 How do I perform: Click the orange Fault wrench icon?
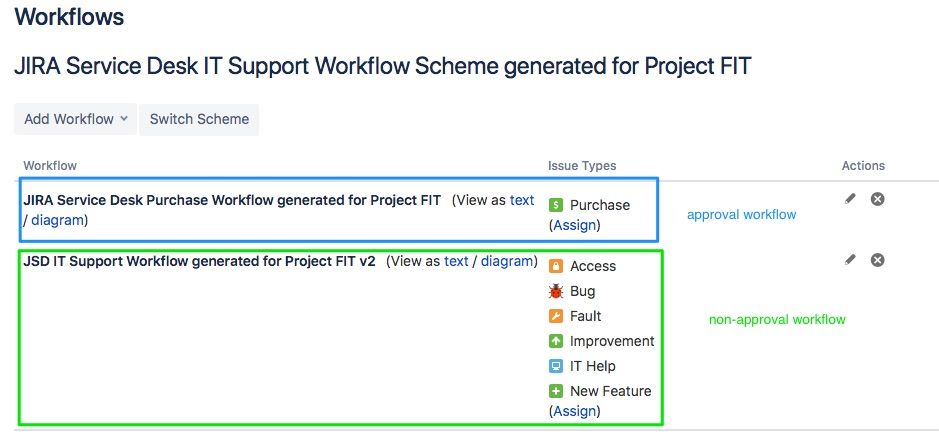[x=556, y=316]
